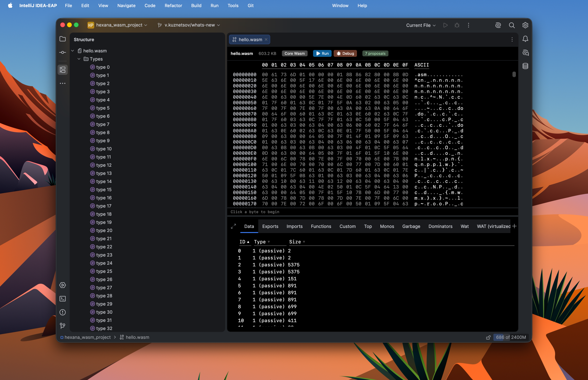Click hex offset row 00000040
The width and height of the screenshot is (588, 380).
click(x=244, y=97)
